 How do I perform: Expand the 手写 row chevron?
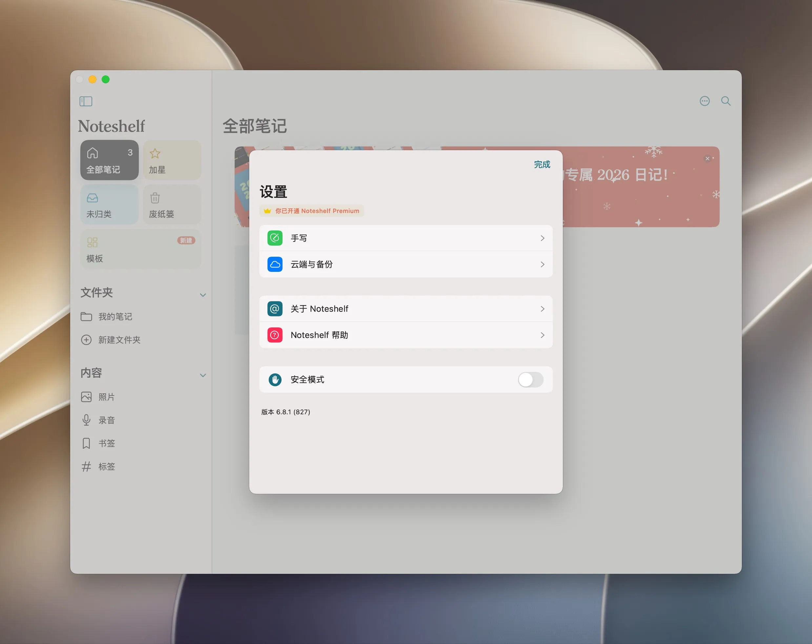[542, 238]
